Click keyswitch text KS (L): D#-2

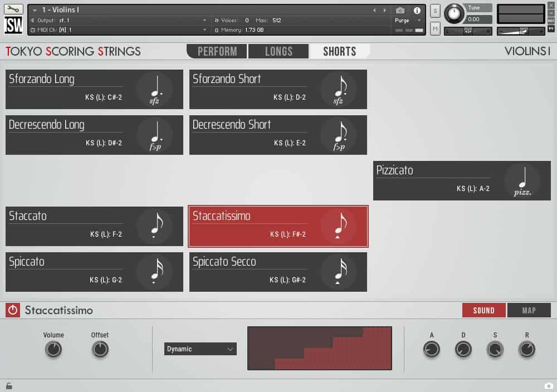click(x=104, y=143)
